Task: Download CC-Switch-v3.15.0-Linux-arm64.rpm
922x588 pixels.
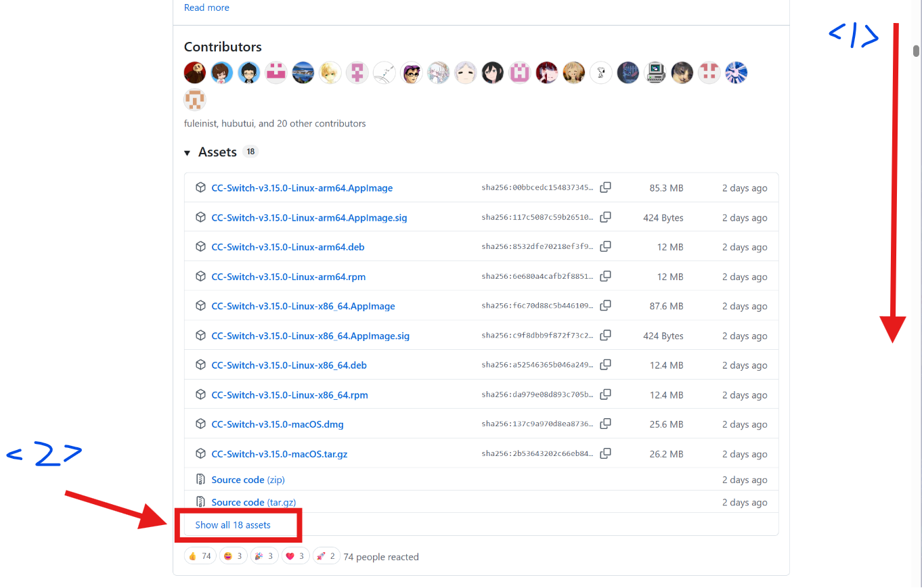Action: [288, 277]
